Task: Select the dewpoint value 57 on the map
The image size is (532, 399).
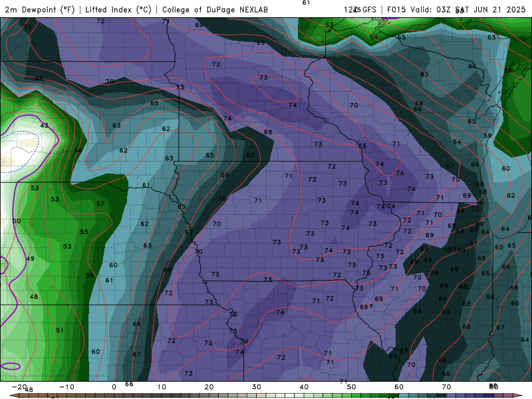Action: (x=100, y=203)
